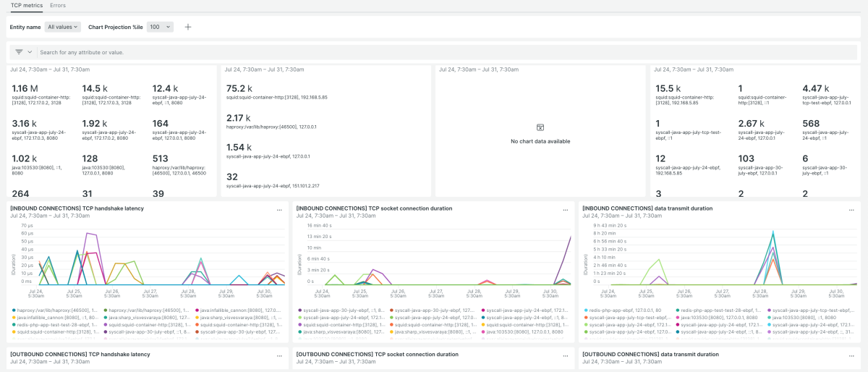Open the Chart Projection %ile dropdown

[x=160, y=27]
